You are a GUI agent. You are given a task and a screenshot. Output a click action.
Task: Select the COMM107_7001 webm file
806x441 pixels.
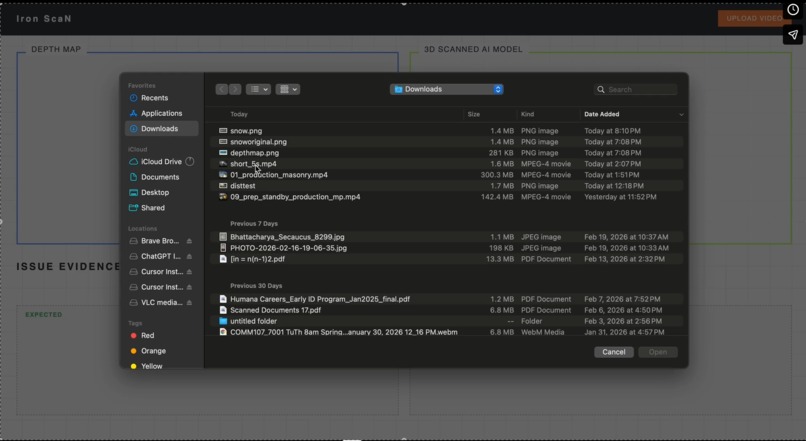tap(446, 332)
